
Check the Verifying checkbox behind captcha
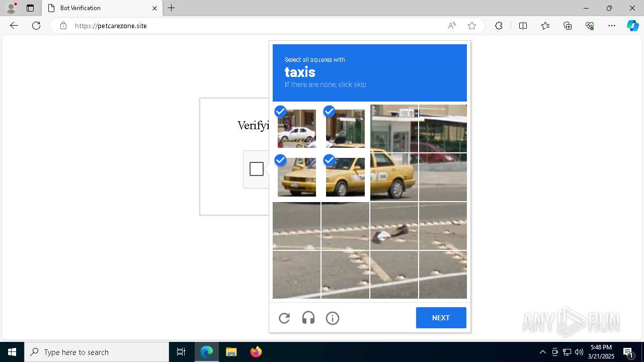257,169
